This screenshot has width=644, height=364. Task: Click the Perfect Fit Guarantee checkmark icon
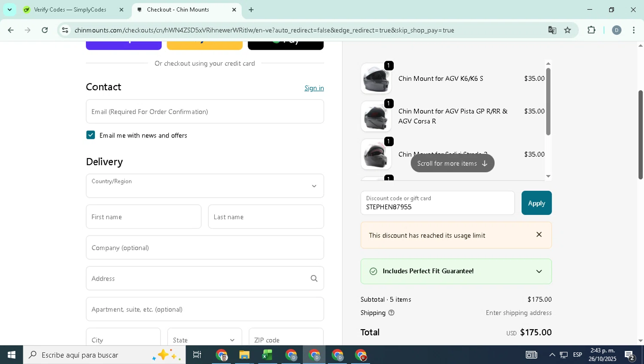click(x=373, y=271)
